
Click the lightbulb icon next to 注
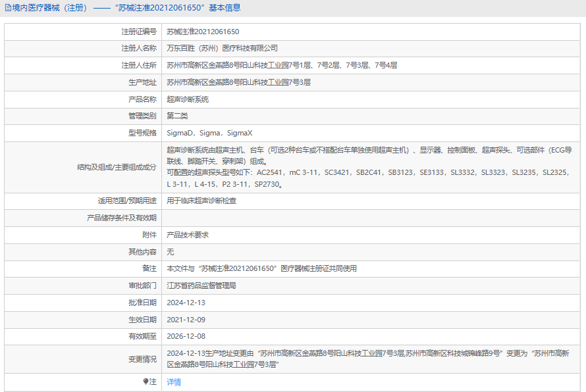146,381
